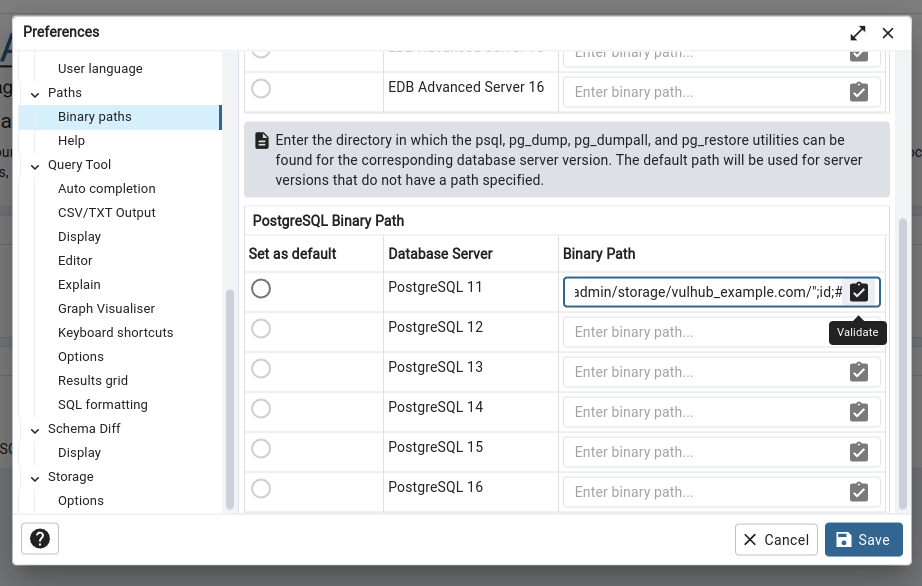The image size is (922, 586).
Task: Open Options under Storage
Action: (x=81, y=501)
